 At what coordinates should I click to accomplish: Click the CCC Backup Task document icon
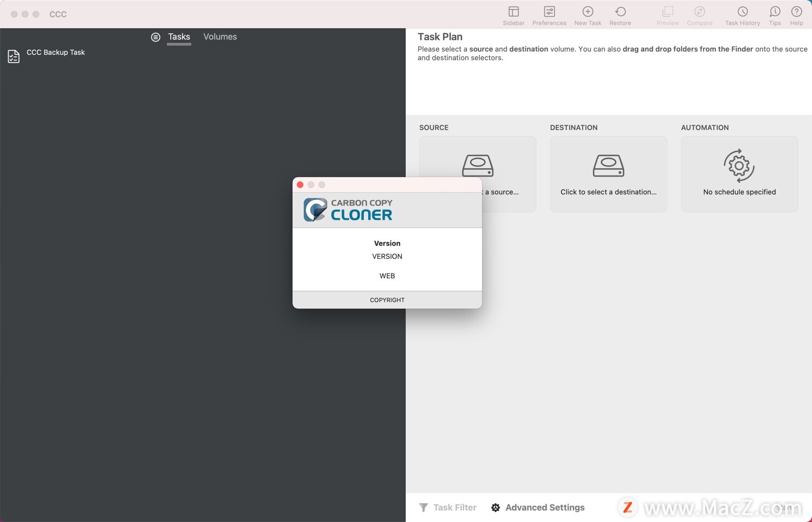14,56
